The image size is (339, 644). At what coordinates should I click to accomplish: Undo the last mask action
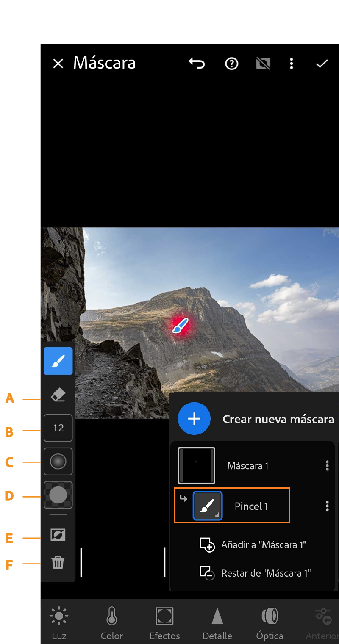pos(197,64)
